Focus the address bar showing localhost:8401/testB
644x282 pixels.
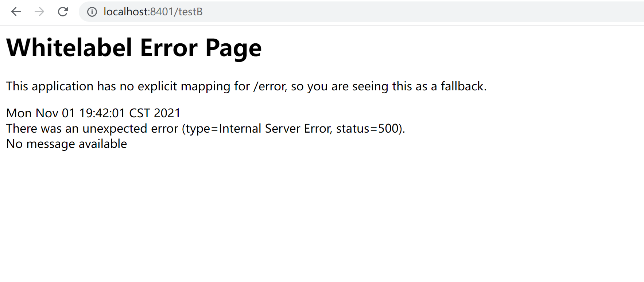pyautogui.click(x=361, y=12)
